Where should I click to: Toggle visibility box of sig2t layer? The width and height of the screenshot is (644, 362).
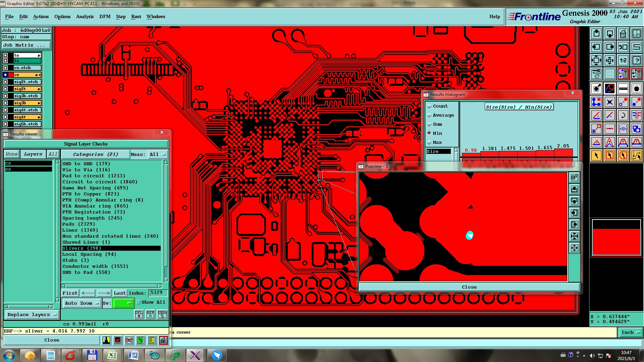coord(5,89)
